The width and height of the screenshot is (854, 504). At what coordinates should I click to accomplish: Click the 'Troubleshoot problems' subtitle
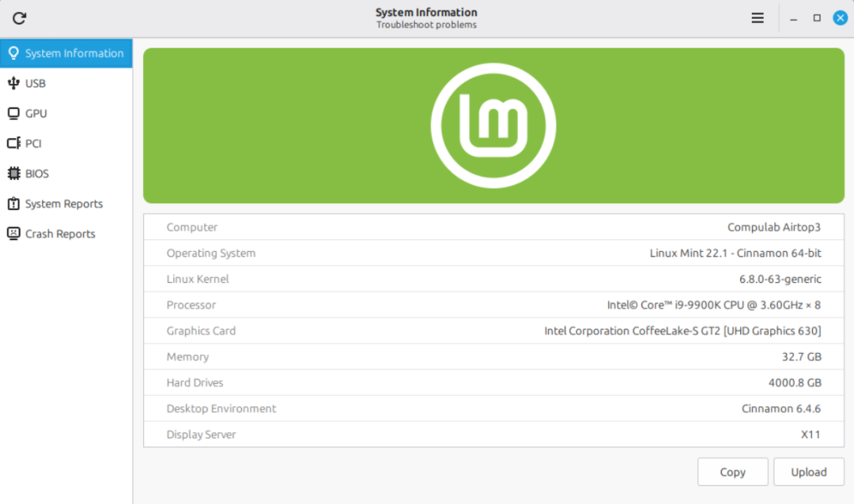(426, 25)
